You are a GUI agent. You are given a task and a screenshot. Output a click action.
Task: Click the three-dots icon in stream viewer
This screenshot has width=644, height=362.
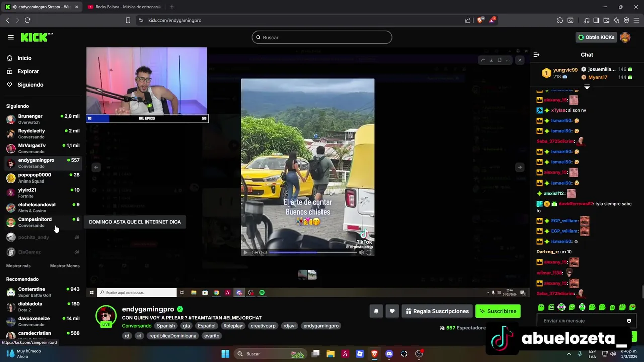click(508, 60)
